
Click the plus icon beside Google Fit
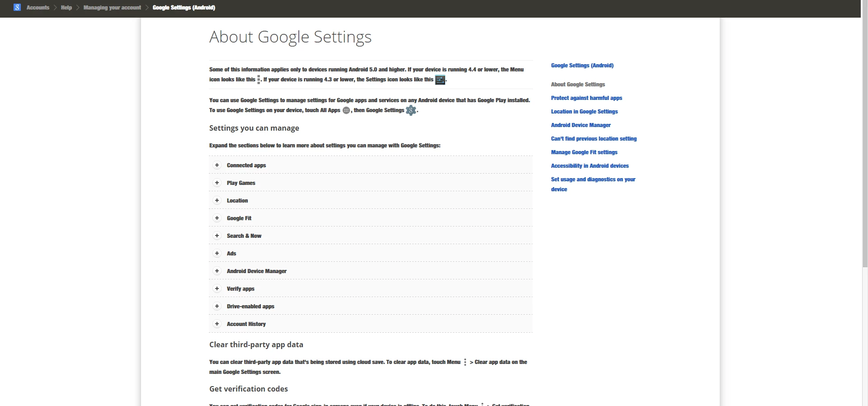(217, 218)
